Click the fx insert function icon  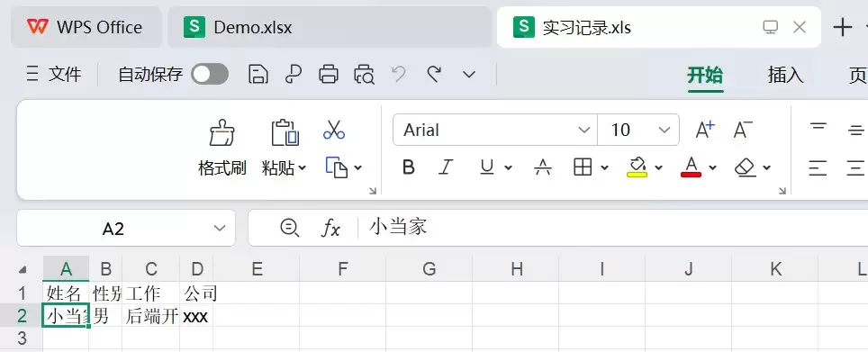[330, 228]
